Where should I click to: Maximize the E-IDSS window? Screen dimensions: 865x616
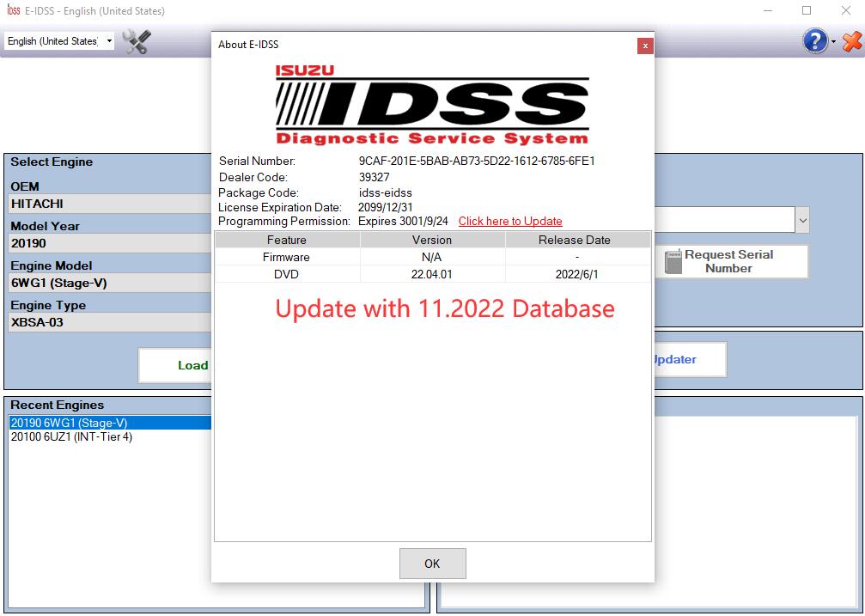tap(807, 10)
